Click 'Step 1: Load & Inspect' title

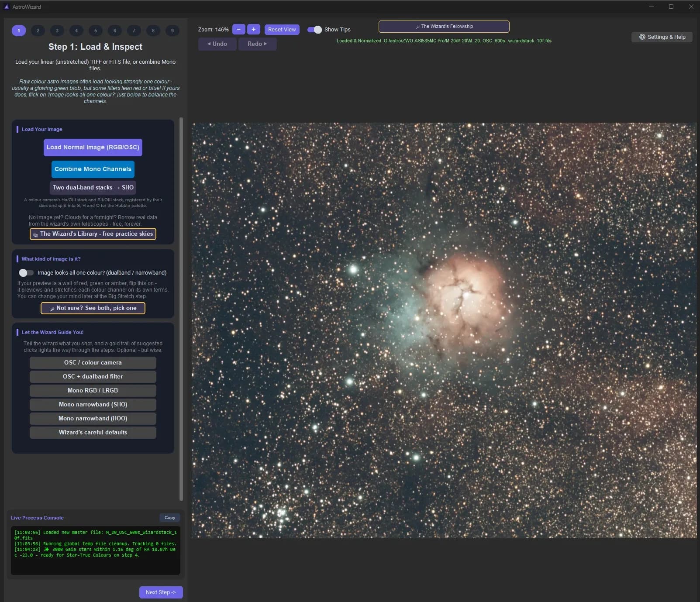[95, 47]
